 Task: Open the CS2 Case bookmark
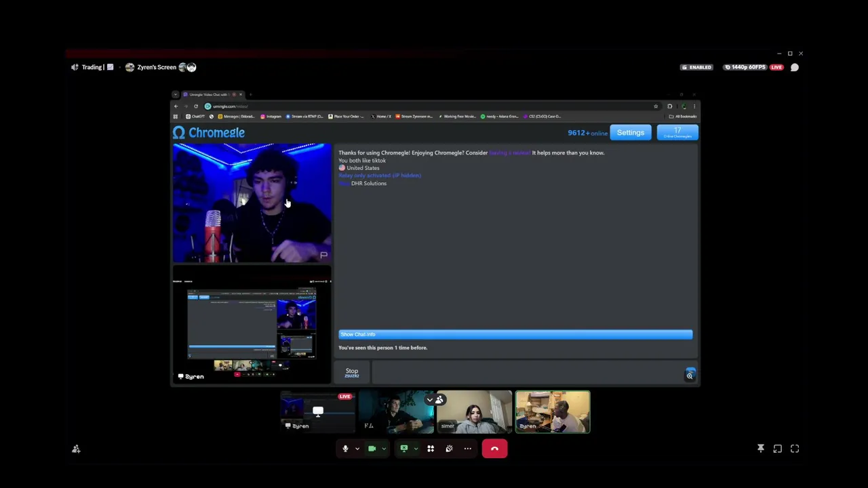pos(542,117)
